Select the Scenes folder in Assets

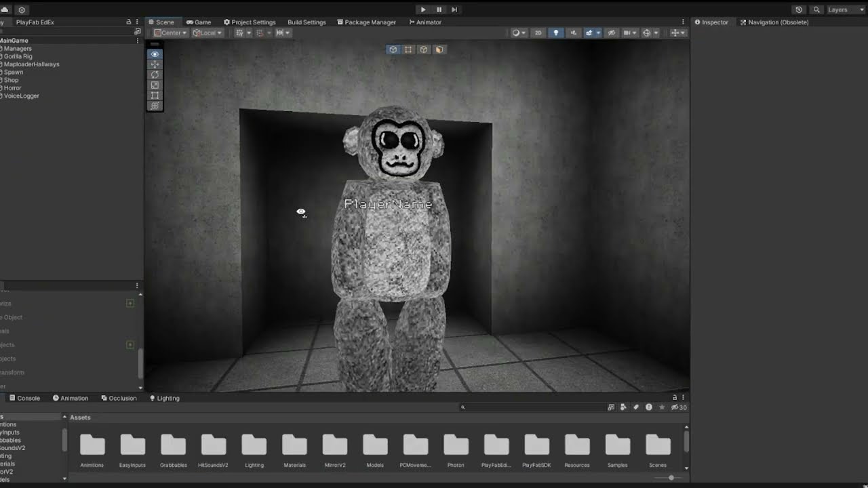(658, 451)
